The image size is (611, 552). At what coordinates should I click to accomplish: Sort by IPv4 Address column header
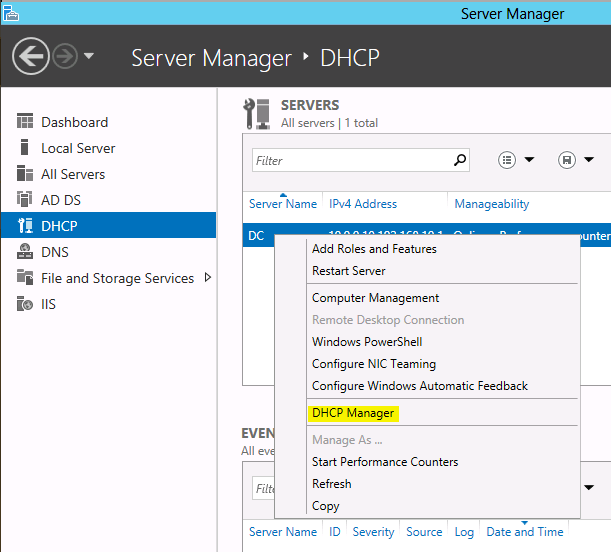363,204
